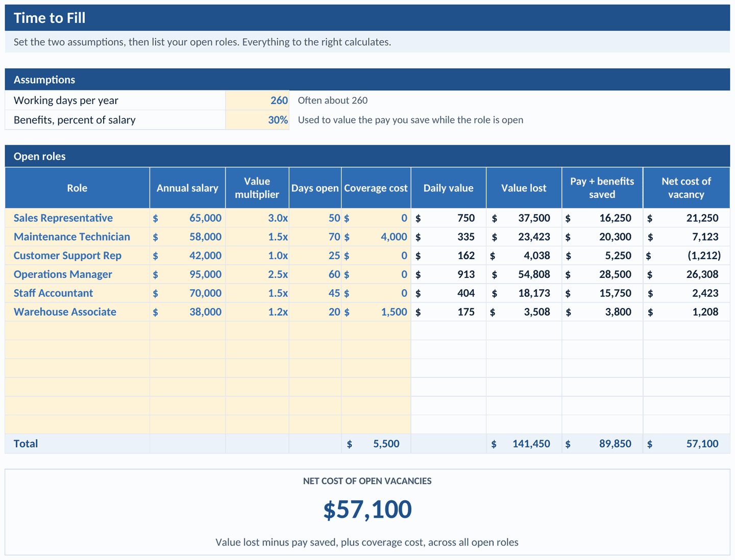Click Customer Support Rep value multiplier cell
Image resolution: width=735 pixels, height=560 pixels.
tap(257, 256)
